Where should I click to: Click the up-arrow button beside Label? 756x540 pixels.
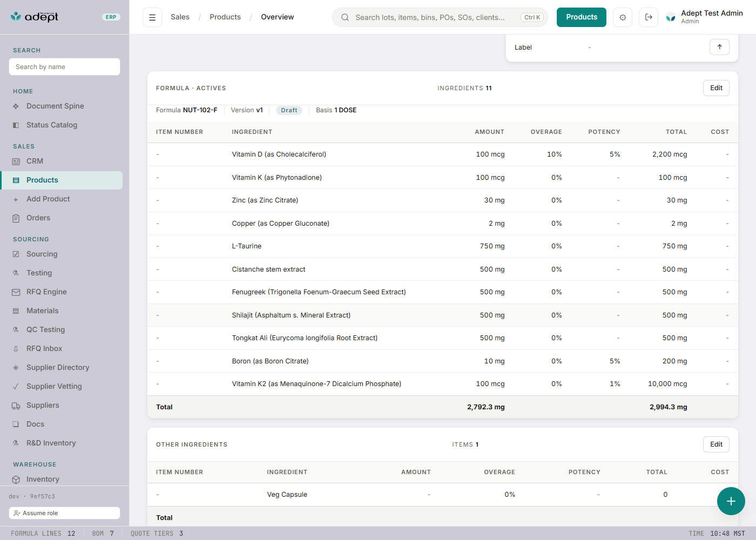[719, 47]
